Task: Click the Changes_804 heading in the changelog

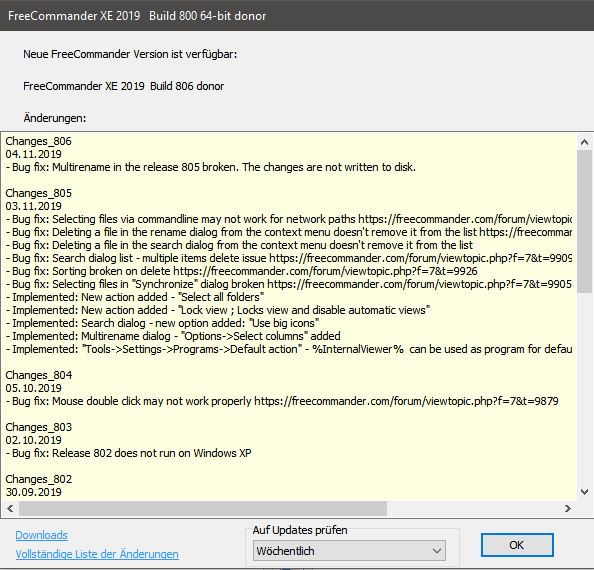Action: tap(38, 375)
